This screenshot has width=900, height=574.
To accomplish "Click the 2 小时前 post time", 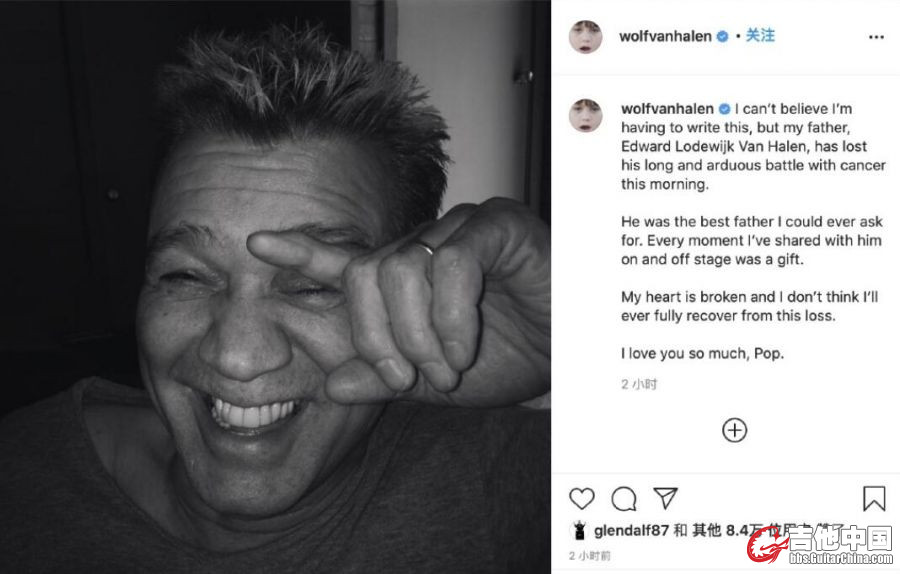I will (590, 556).
